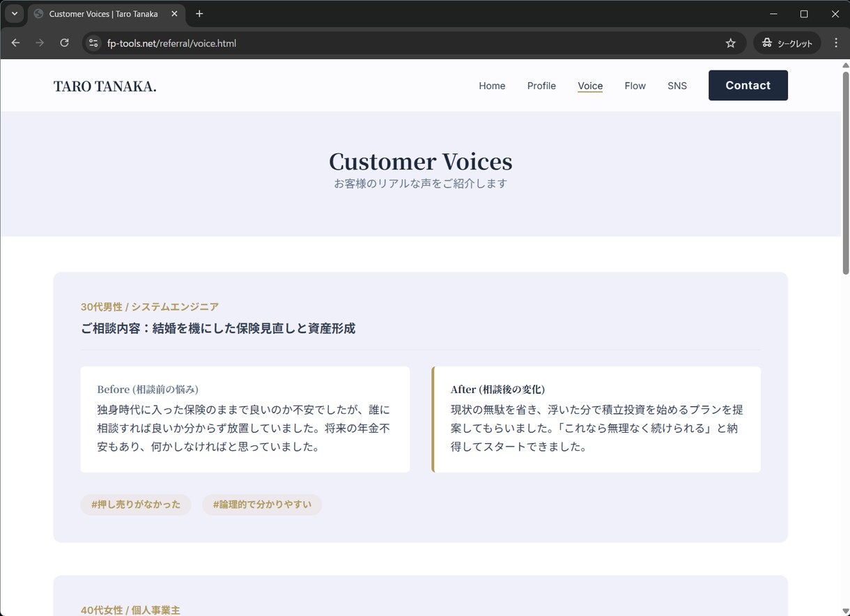Open the incognito シークレット indicator

787,43
